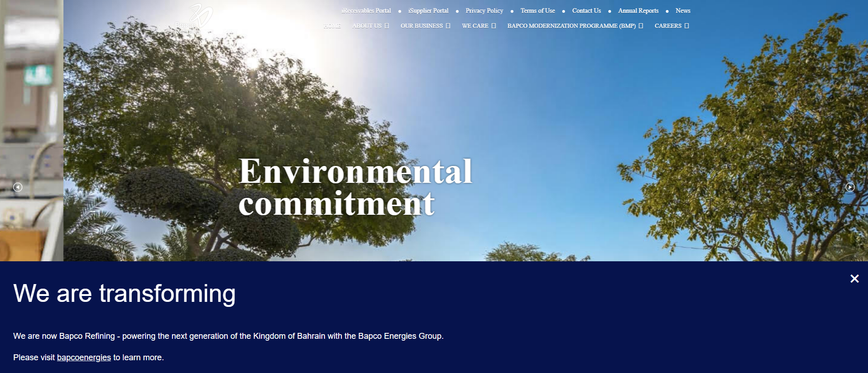The width and height of the screenshot is (868, 373).
Task: Open Terms of Use page
Action: [538, 10]
